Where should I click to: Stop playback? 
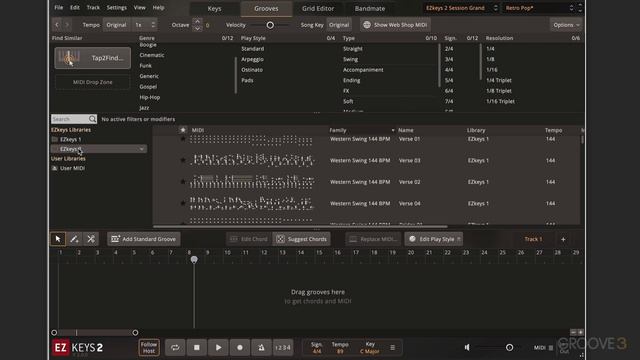click(x=197, y=347)
